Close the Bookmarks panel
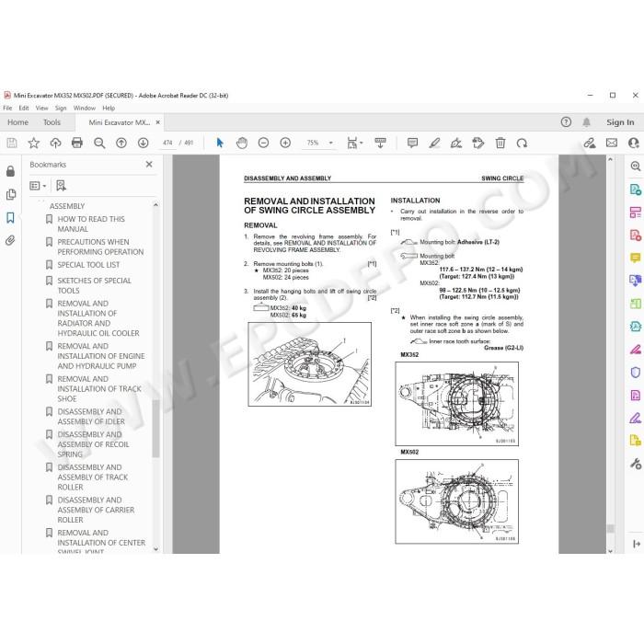Screen dimensions: 644x644 point(149,165)
